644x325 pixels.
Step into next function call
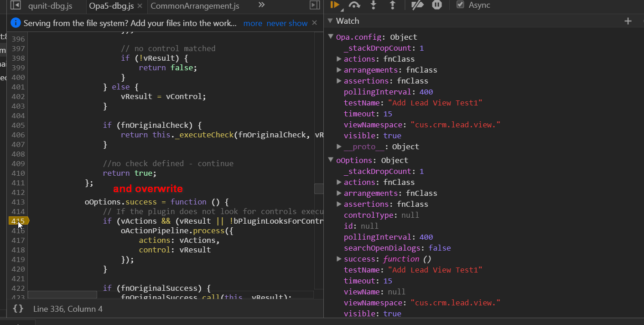click(x=374, y=5)
